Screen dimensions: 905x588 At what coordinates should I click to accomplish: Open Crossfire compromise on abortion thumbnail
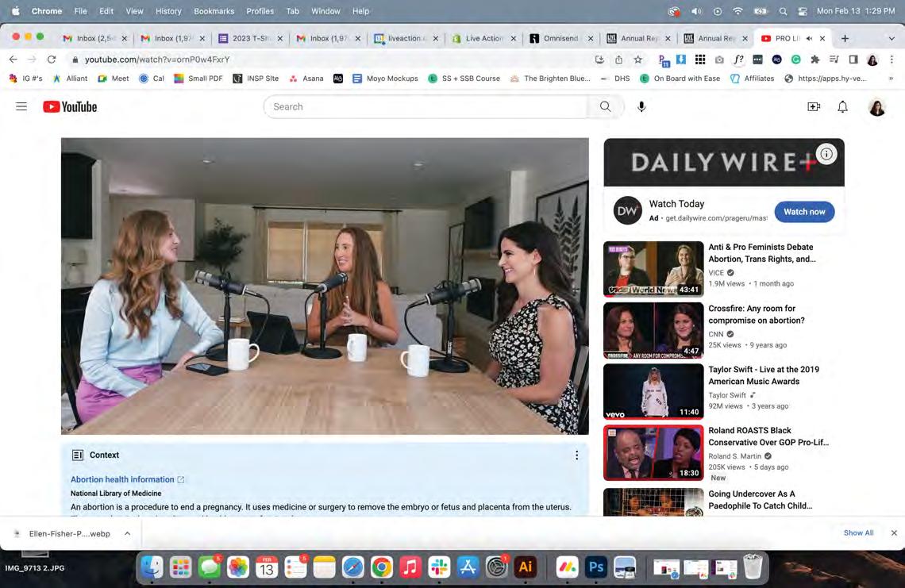(x=653, y=331)
